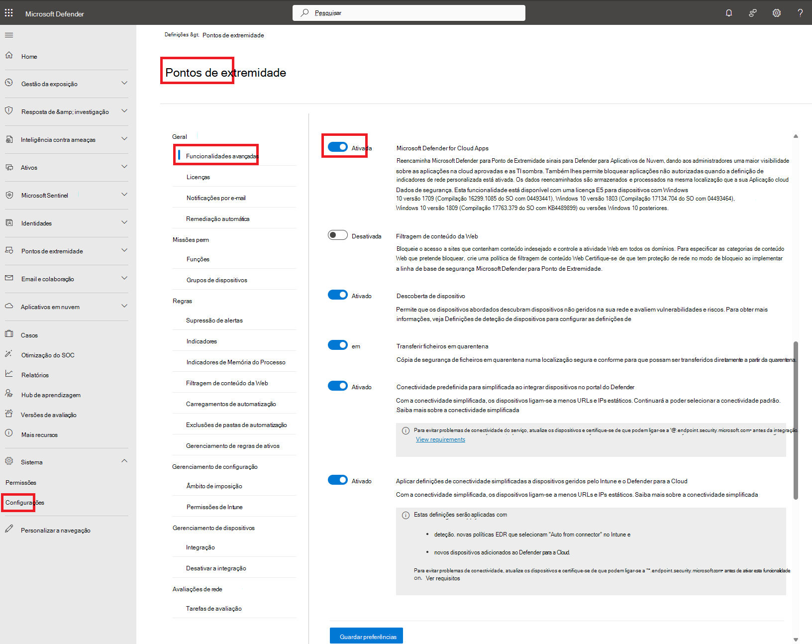Click the scroll up arrow at panel top
Screen dimensions: 812x644
(796, 136)
